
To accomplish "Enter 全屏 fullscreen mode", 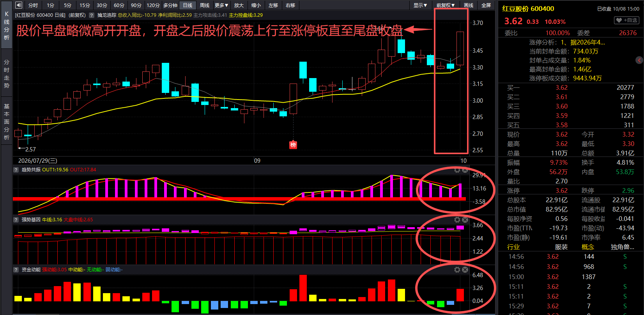I will 486,5.
